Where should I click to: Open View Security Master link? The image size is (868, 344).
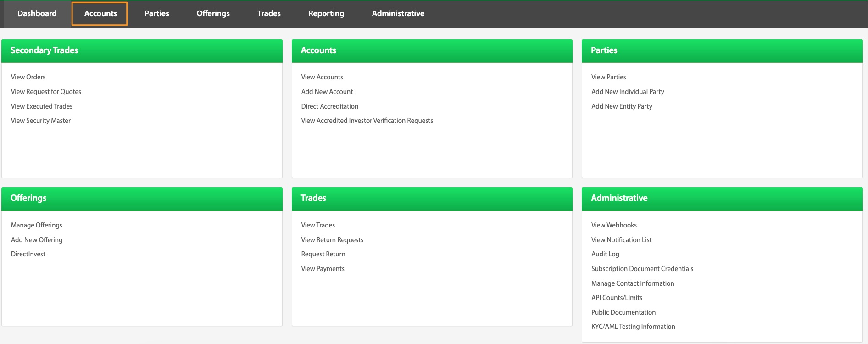click(x=41, y=121)
